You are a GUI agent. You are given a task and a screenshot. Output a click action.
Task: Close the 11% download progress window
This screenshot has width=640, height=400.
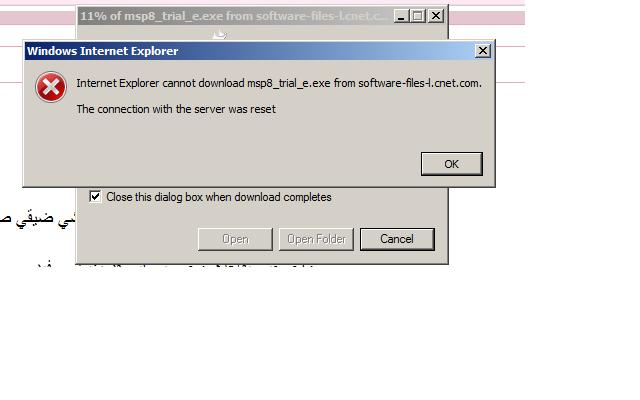point(436,16)
